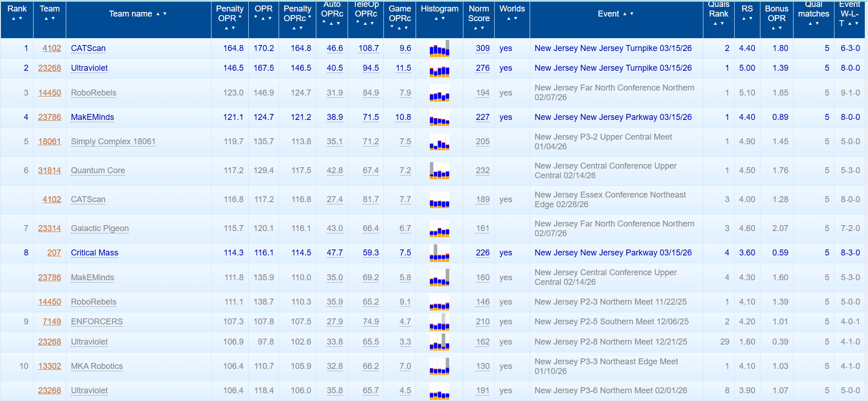
Task: Sort Bonus OPR ascending with up arrow
Action: click(x=773, y=28)
